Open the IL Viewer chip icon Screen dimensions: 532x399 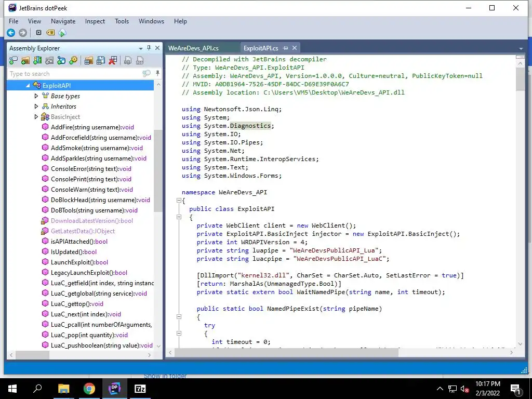pos(38,33)
